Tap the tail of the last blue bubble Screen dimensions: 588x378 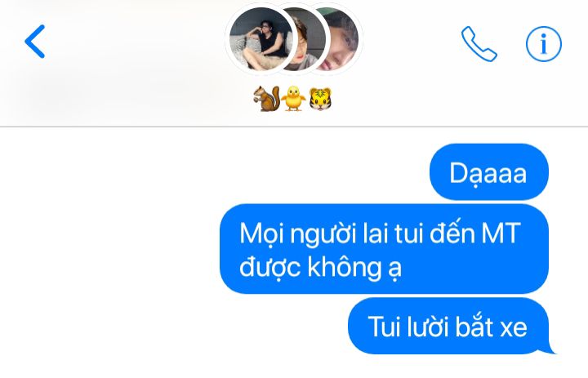pos(550,349)
